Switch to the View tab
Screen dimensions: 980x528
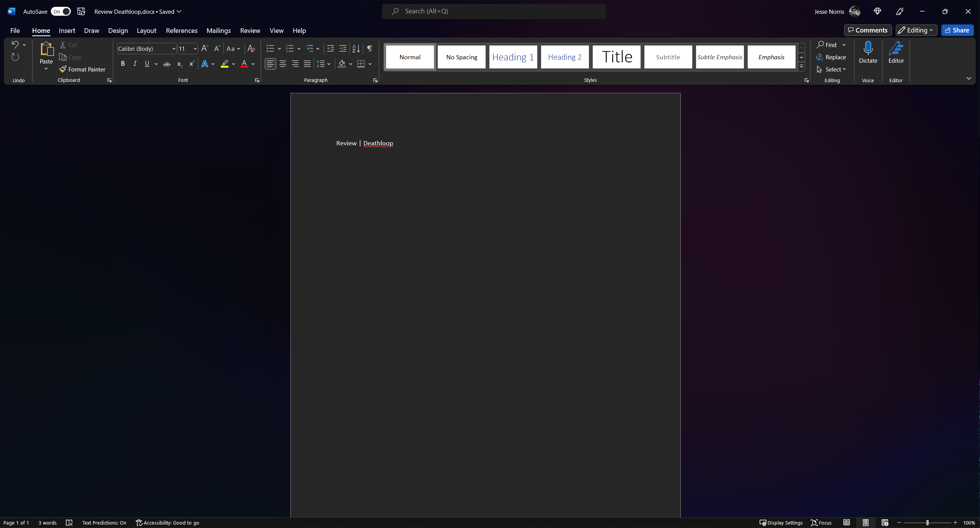276,31
